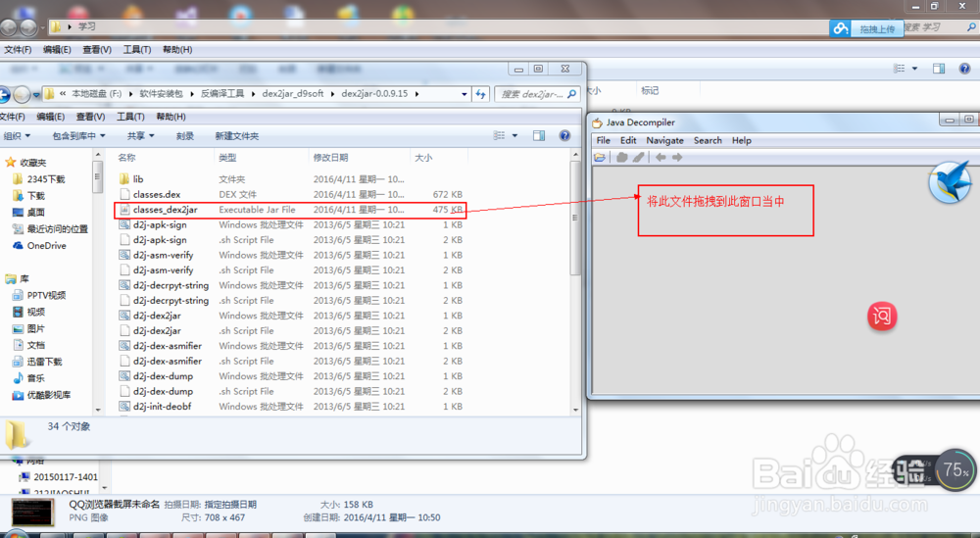Click file list vertical scrollbar
This screenshot has width=980, height=538.
click(575, 219)
